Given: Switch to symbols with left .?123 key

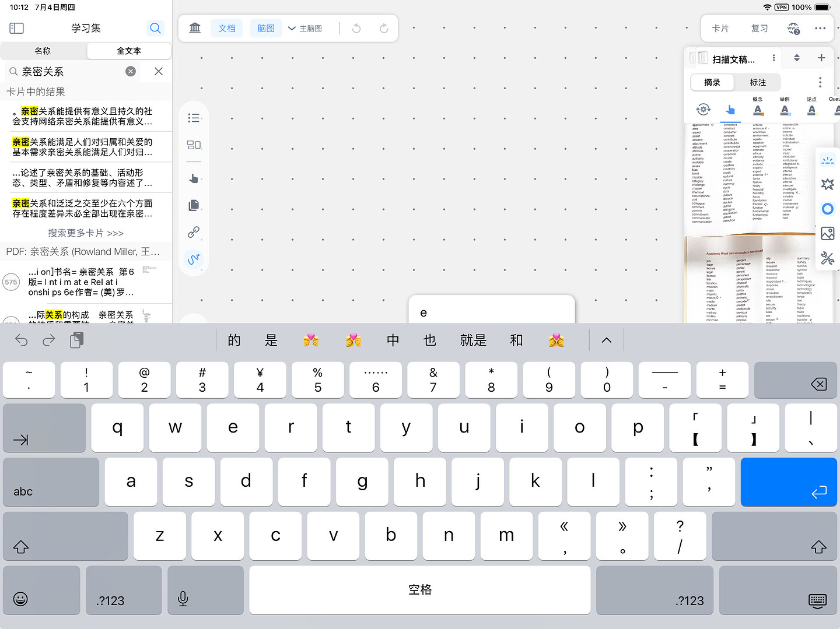Looking at the screenshot, I should point(124,590).
